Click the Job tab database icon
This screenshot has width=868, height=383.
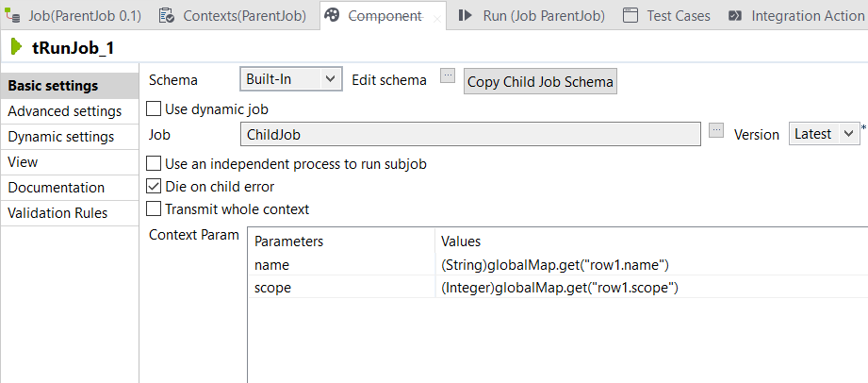(13, 16)
